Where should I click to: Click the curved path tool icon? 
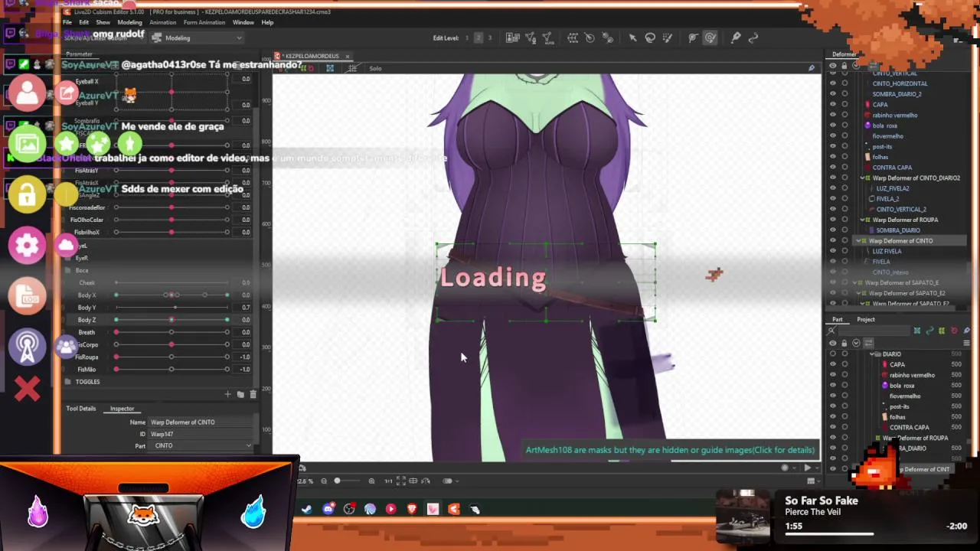click(753, 37)
